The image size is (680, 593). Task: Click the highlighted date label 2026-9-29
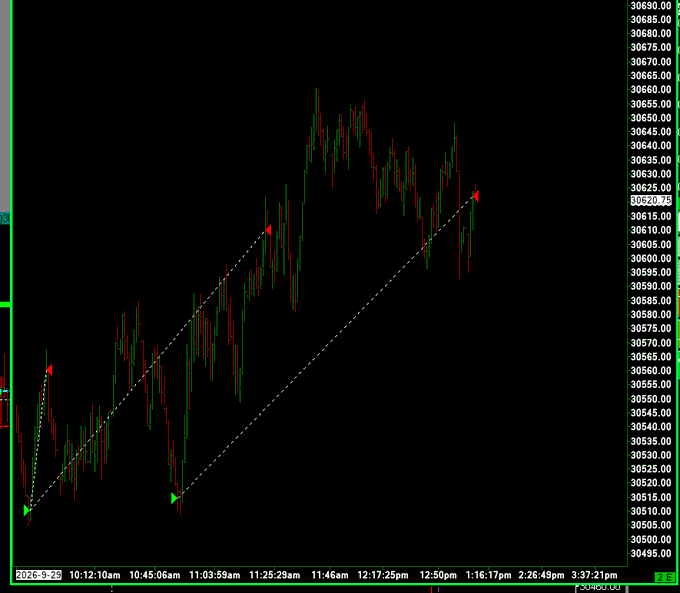(39, 575)
